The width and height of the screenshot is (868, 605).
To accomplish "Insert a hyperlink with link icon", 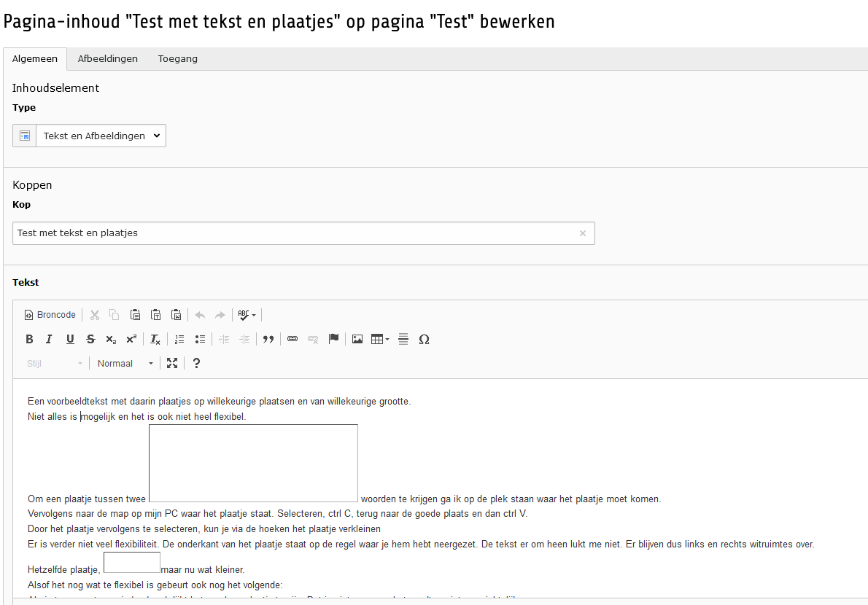I will tap(292, 339).
